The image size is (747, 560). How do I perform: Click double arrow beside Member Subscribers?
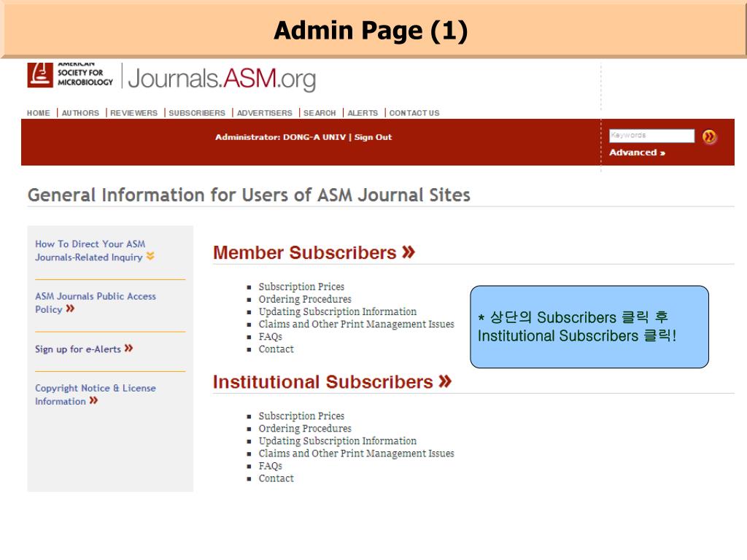tap(408, 252)
